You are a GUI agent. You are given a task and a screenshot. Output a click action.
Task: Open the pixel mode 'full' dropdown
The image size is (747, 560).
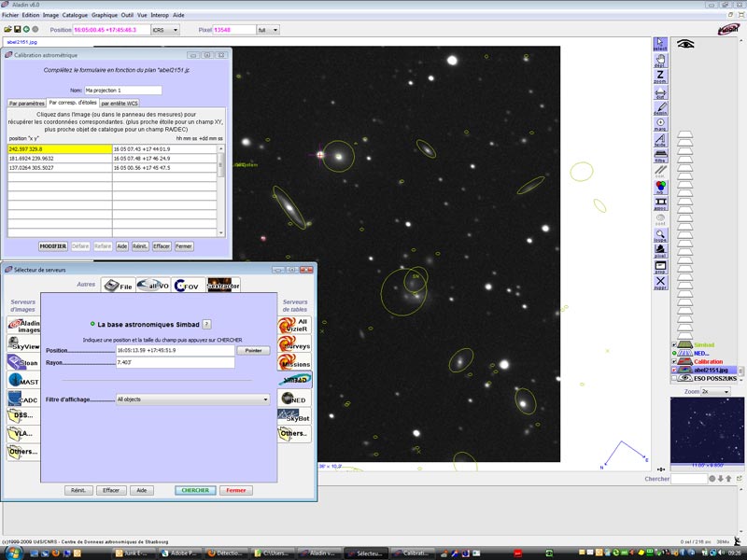click(268, 30)
